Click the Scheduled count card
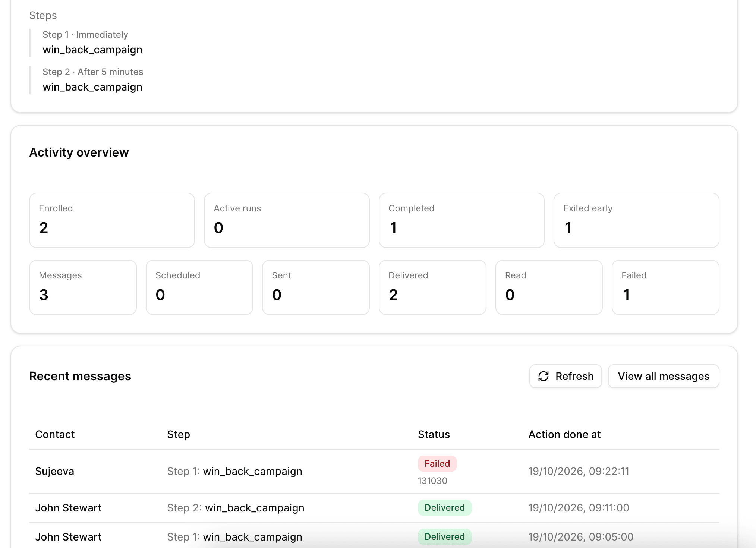Viewport: 756px width, 548px height. 199,287
